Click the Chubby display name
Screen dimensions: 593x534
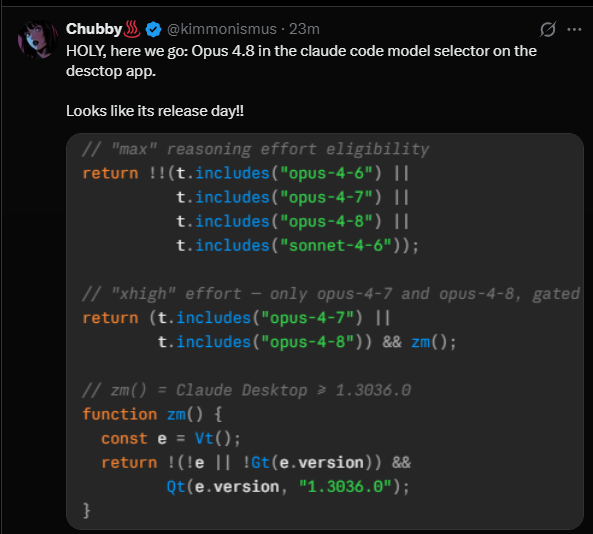click(x=94, y=29)
